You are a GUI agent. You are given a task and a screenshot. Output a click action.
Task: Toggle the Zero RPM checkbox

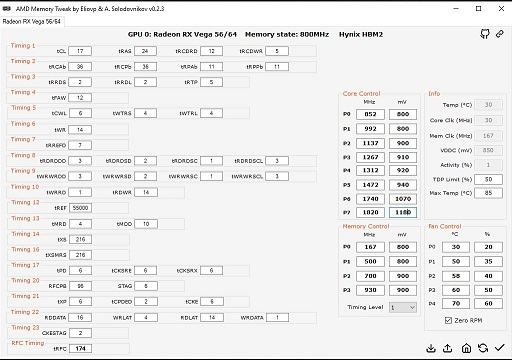pos(448,320)
